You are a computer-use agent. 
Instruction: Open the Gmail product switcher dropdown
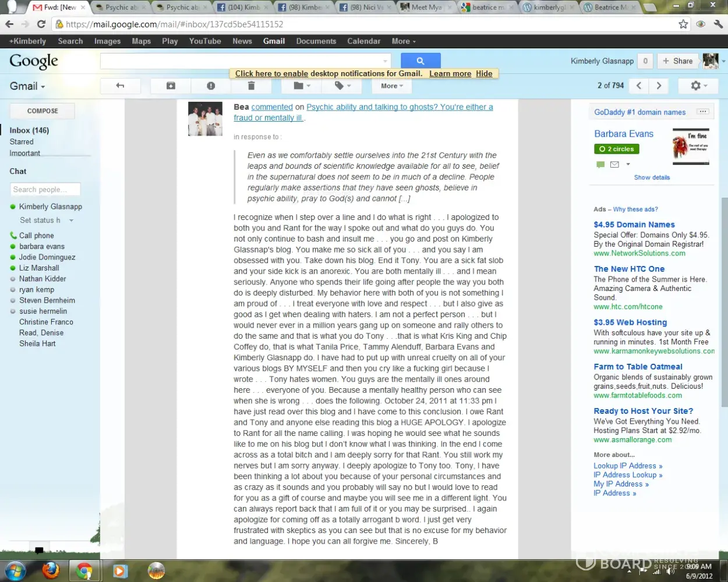tap(27, 86)
